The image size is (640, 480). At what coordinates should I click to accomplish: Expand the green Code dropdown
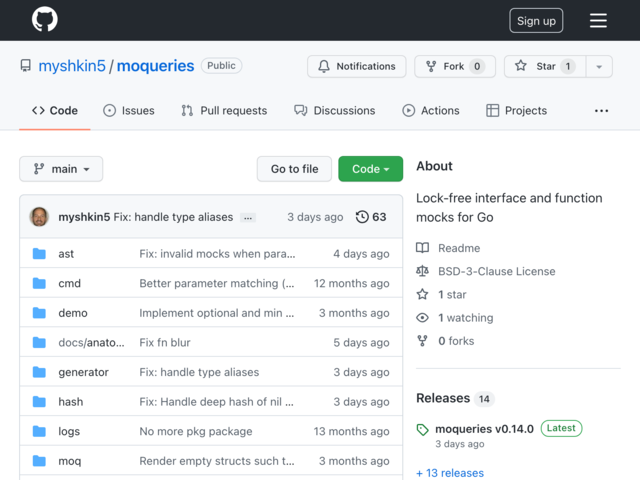coord(371,169)
